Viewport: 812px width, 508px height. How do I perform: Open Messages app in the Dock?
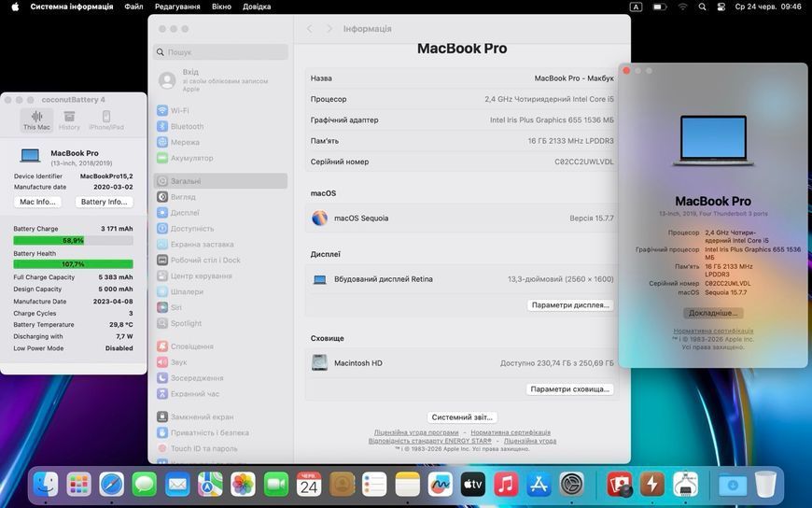coord(145,486)
